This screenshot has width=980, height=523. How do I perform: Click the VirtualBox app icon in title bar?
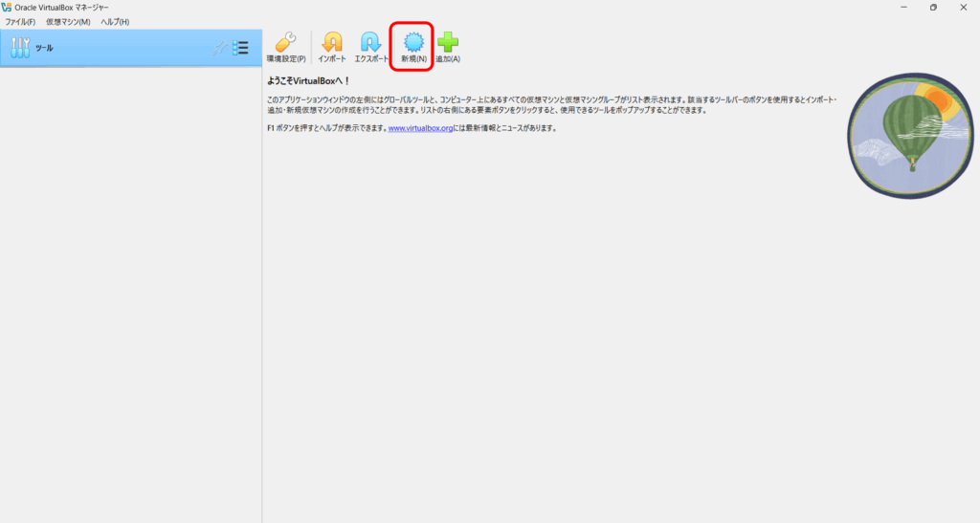pyautogui.click(x=7, y=8)
